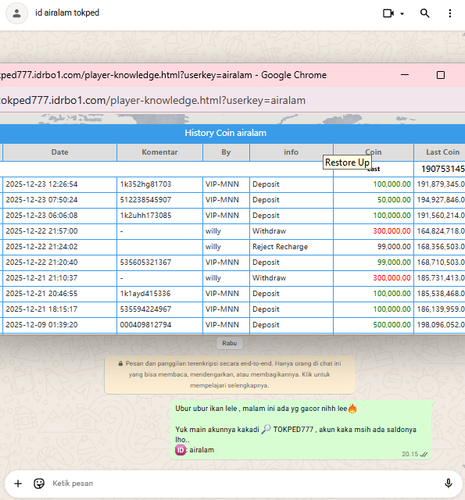Search in the chat with magnifier icon
Viewport: 465px width, 500px height.
click(424, 13)
